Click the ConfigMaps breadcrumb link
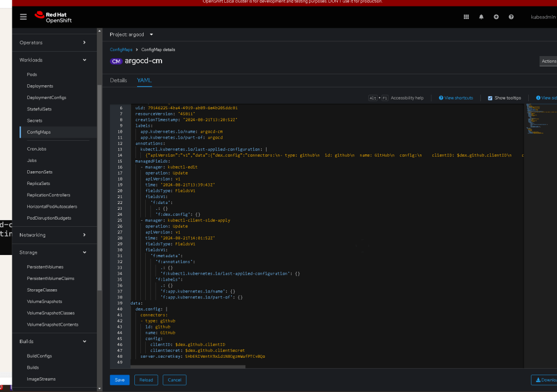The image size is (557, 392). click(121, 49)
